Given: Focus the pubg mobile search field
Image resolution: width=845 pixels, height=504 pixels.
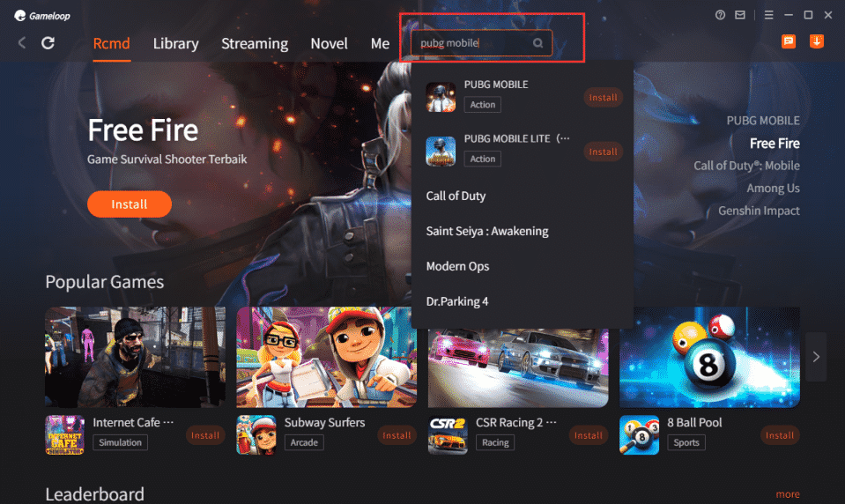Looking at the screenshot, I should tap(481, 43).
